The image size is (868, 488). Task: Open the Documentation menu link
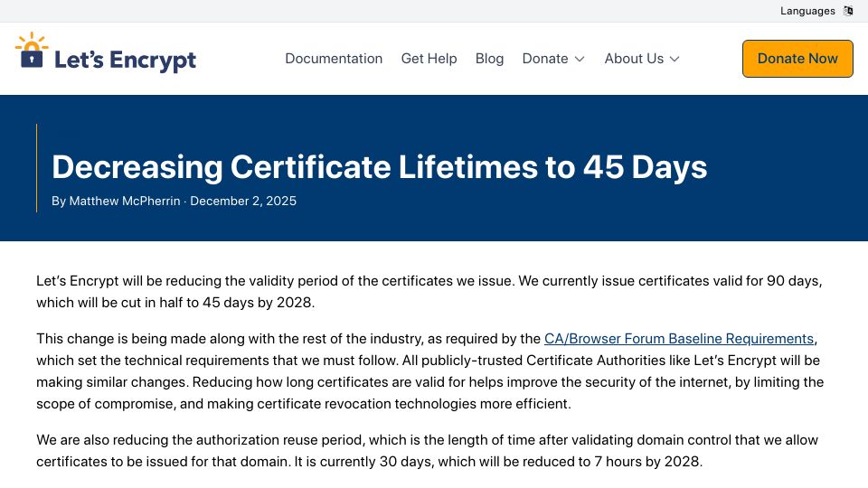coord(334,59)
